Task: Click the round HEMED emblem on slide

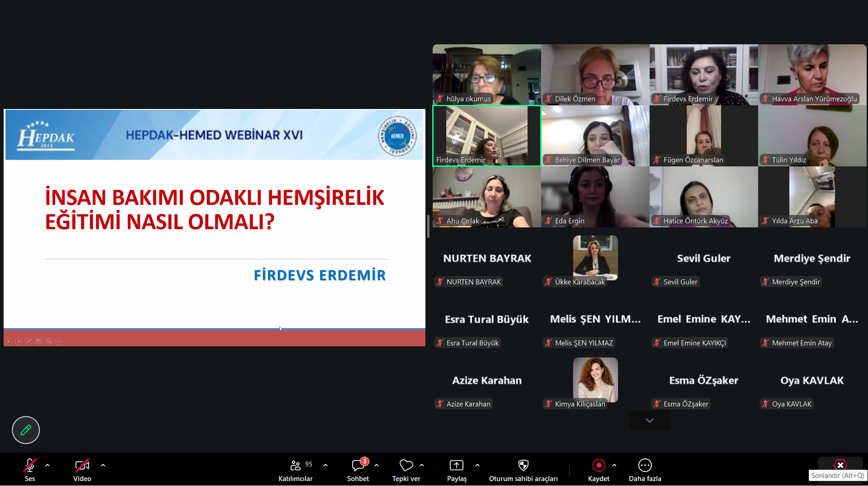Action: click(x=397, y=136)
